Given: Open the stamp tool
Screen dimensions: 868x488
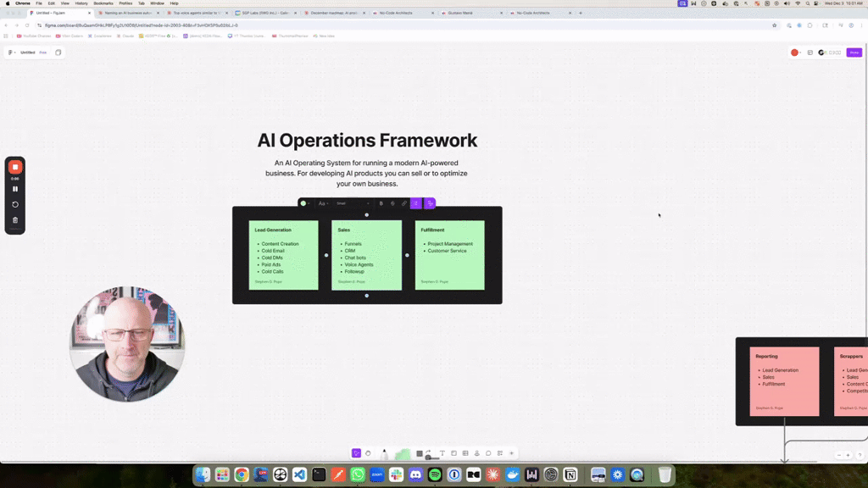Looking at the screenshot, I should (476, 453).
